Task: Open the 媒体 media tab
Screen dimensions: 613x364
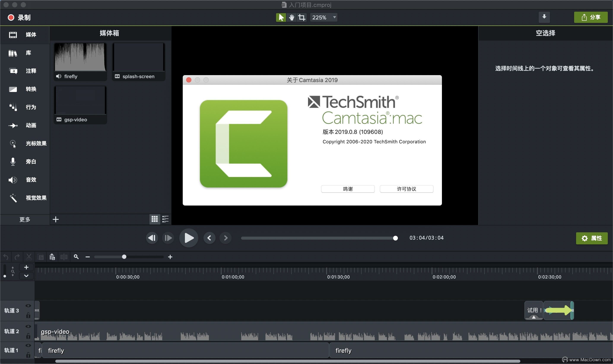Action: (25, 35)
